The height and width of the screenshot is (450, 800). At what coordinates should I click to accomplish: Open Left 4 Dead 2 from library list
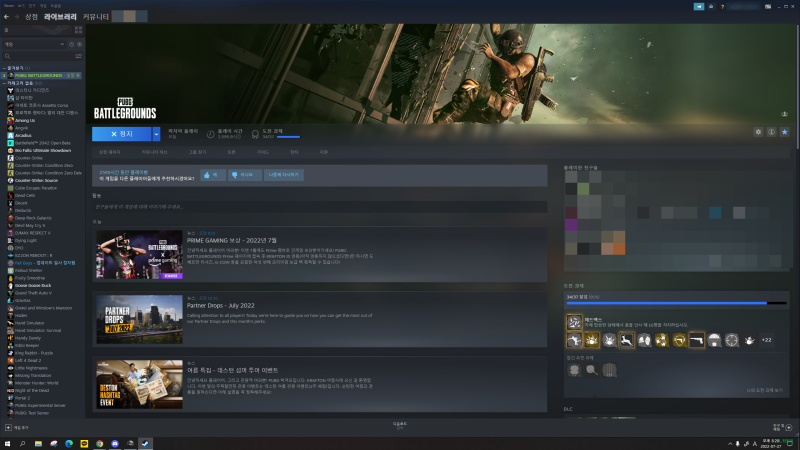pyautogui.click(x=28, y=359)
